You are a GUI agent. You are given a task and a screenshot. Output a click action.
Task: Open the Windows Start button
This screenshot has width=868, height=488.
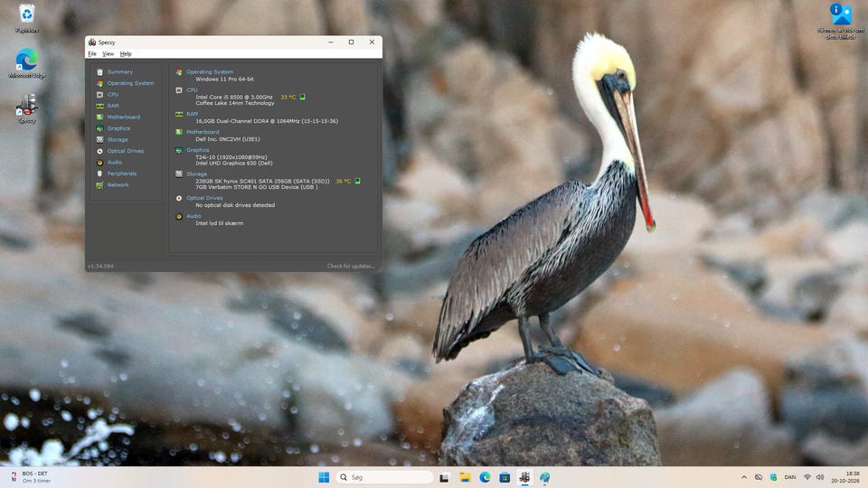tap(324, 477)
